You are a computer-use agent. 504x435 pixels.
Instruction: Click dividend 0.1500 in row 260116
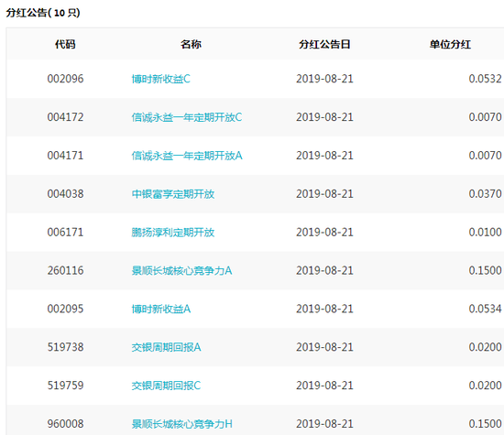[x=485, y=270]
